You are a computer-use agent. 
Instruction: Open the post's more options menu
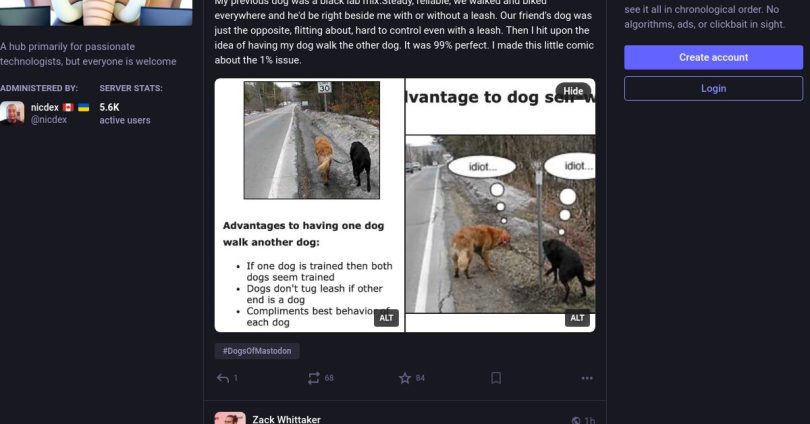[x=587, y=378]
